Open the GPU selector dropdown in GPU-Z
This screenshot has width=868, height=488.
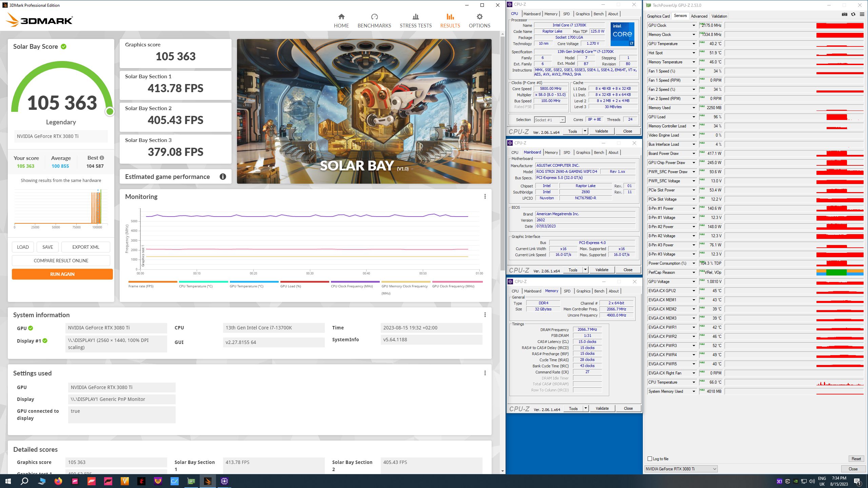(x=681, y=469)
